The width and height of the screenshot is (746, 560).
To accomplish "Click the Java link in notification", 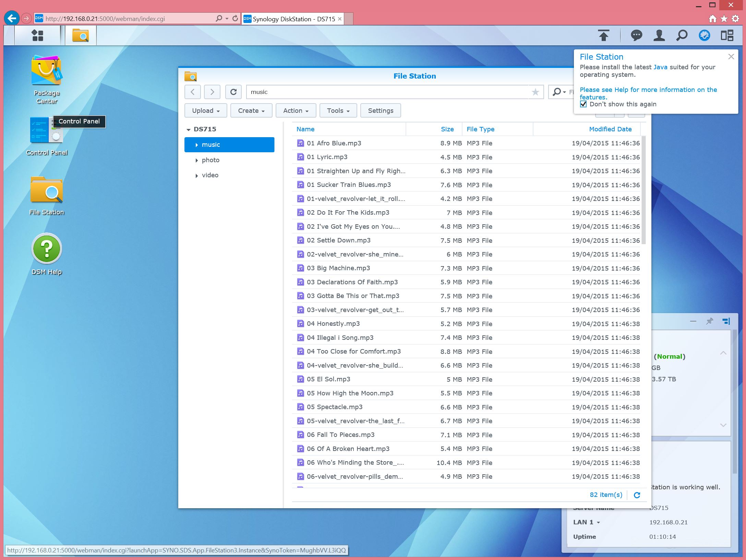I will tap(660, 67).
